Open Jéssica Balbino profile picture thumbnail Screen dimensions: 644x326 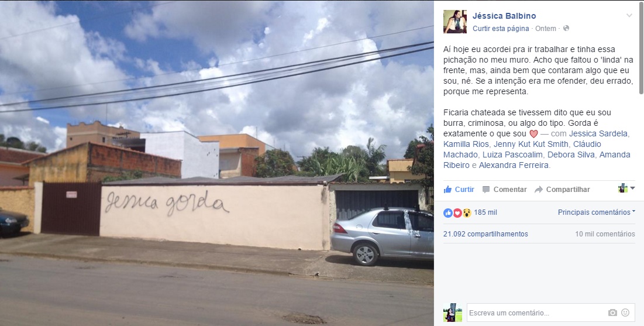[x=455, y=22]
